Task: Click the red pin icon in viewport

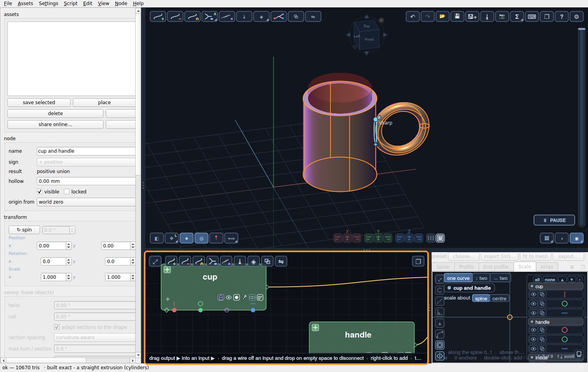Action: [x=216, y=238]
